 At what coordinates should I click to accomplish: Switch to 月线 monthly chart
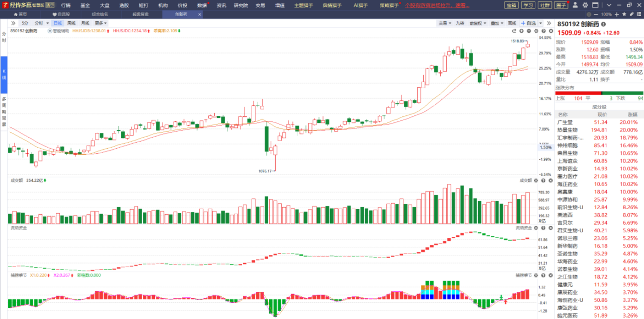coord(85,23)
